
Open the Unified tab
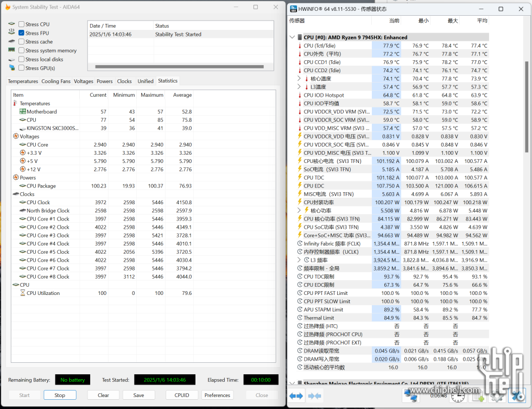tap(145, 81)
